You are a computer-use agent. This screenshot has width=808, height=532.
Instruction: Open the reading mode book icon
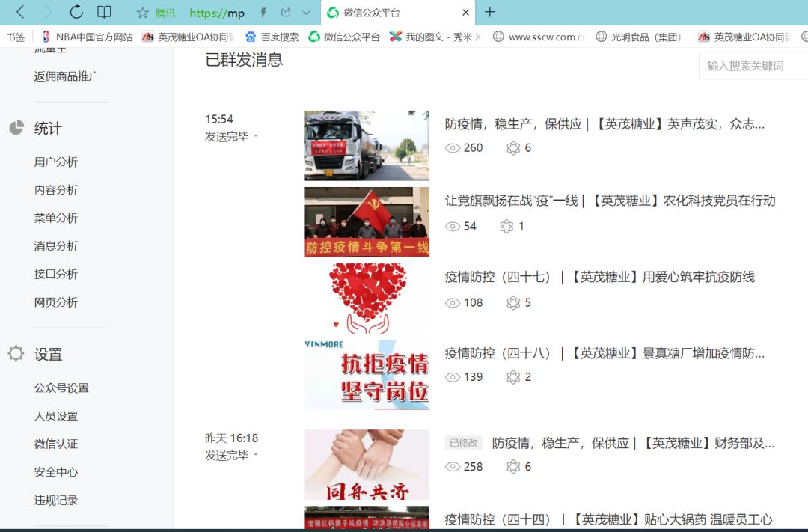click(x=105, y=12)
